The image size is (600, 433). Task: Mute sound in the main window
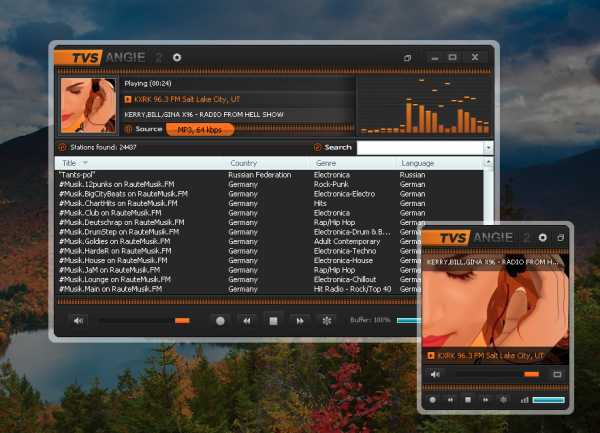79,321
